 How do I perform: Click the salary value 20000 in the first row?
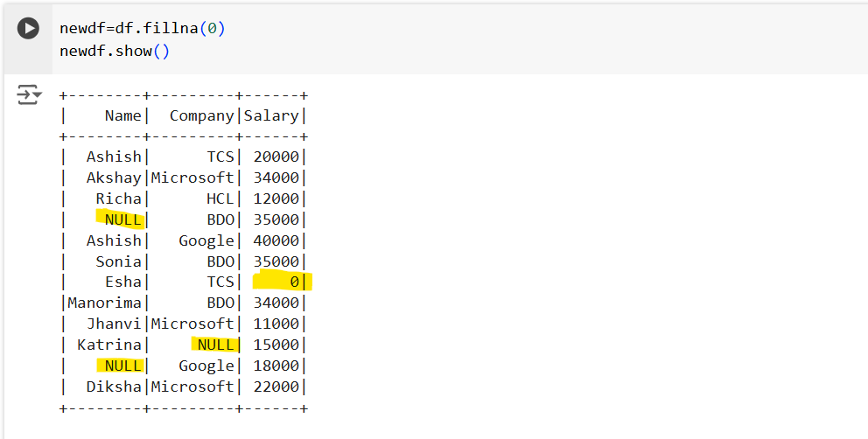coord(276,157)
